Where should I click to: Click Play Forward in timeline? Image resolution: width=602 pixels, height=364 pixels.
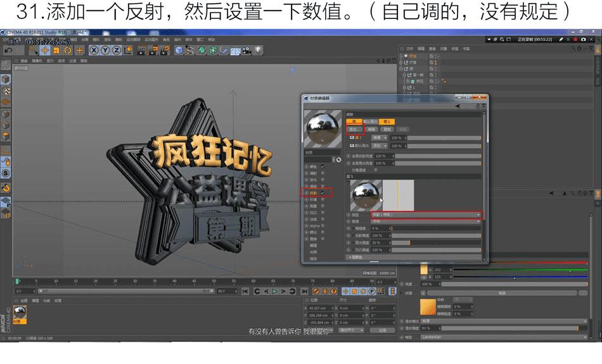point(274,291)
